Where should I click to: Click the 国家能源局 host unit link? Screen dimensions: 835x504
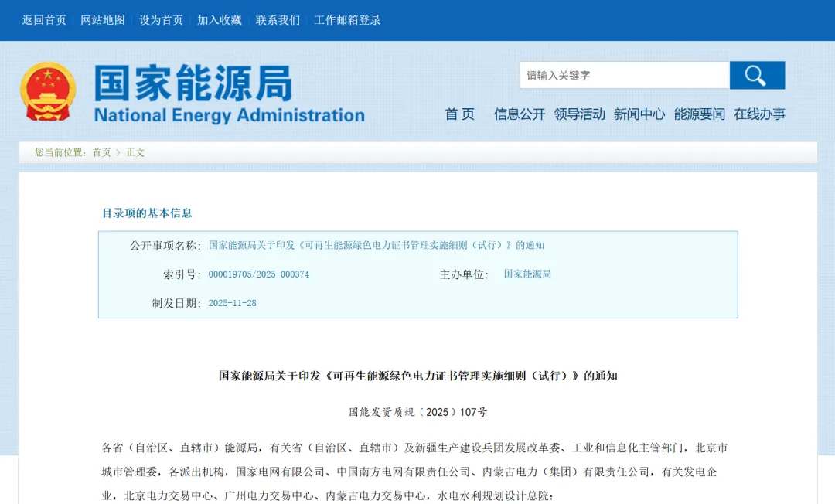tap(528, 274)
